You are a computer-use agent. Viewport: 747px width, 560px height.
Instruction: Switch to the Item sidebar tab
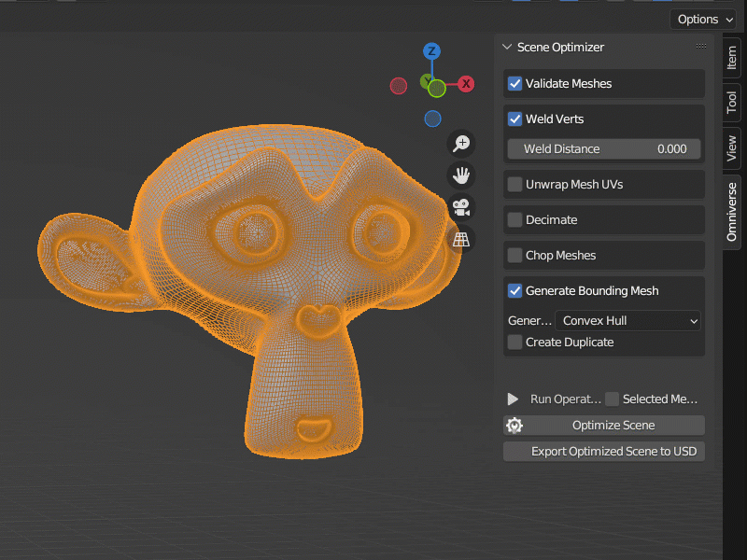(732, 57)
